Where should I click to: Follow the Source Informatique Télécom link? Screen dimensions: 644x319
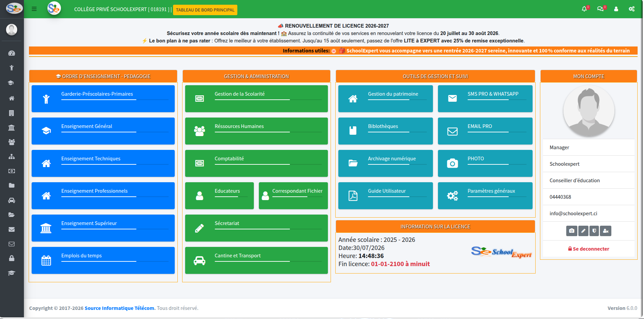click(120, 308)
